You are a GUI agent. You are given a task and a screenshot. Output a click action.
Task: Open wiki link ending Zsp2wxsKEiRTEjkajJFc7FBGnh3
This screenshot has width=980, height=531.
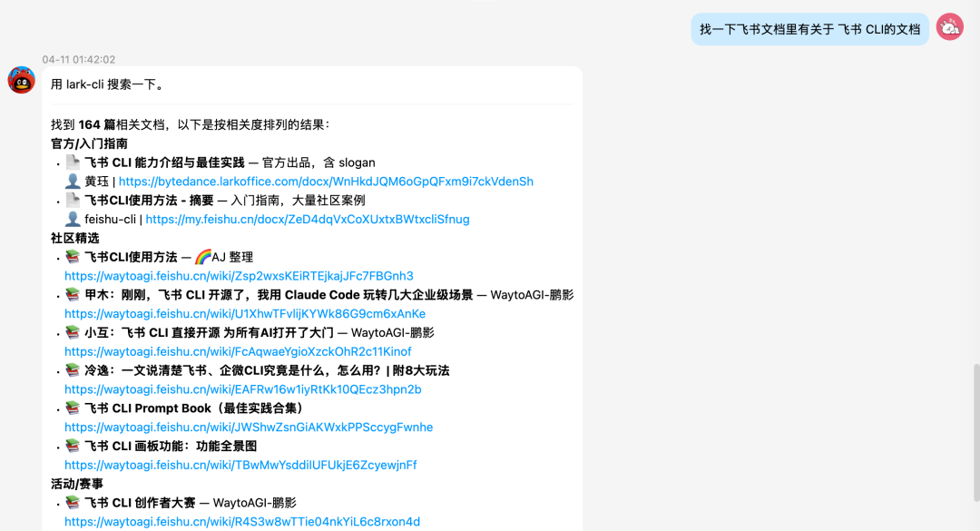239,276
